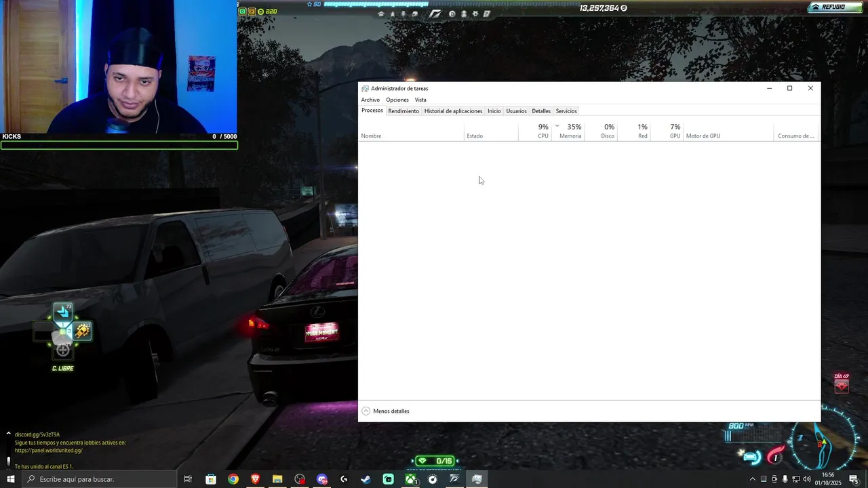The width and height of the screenshot is (868, 488).
Task: Switch to the Detalles tab
Action: pyautogui.click(x=541, y=111)
